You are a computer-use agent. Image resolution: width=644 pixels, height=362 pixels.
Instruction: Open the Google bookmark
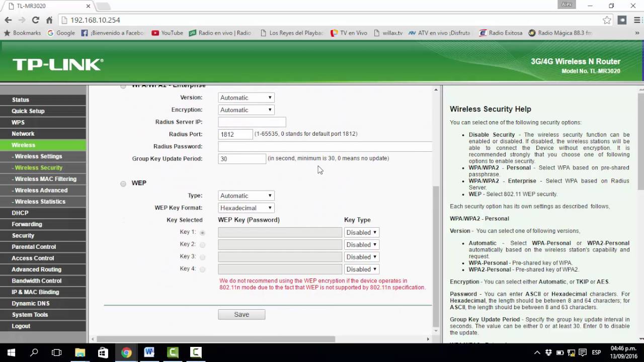click(x=61, y=33)
